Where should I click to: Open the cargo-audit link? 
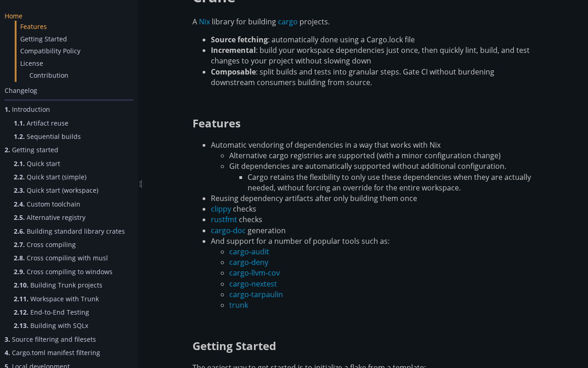click(x=249, y=252)
